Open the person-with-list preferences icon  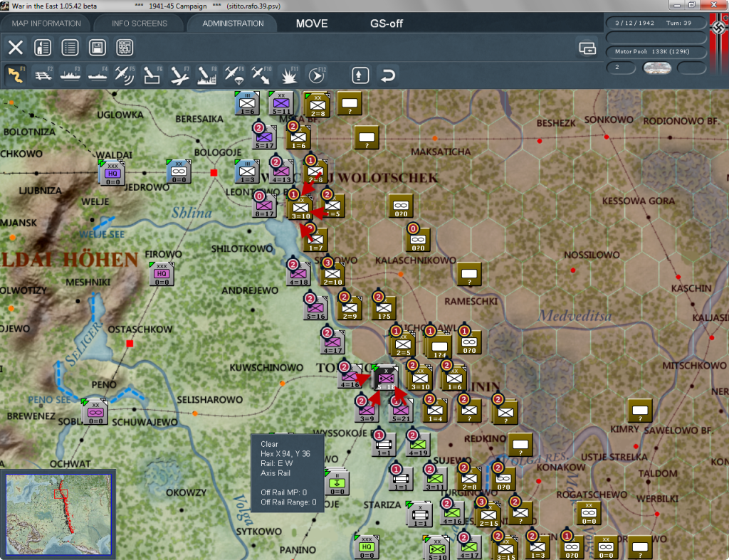pyautogui.click(x=43, y=48)
